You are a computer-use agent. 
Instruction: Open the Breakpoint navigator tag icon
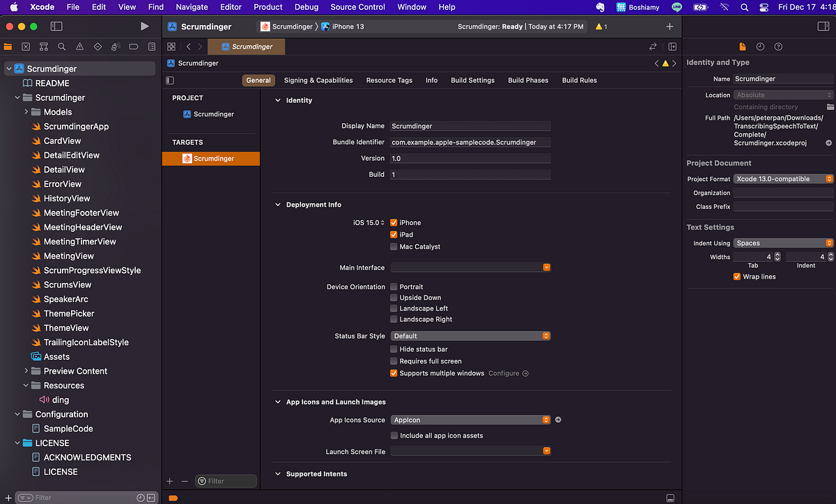[x=133, y=47]
